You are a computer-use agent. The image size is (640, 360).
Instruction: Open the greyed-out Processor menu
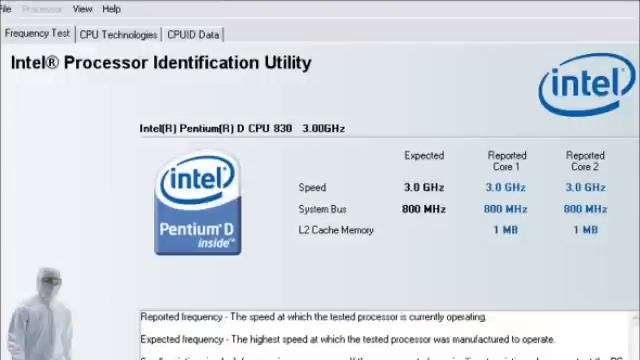point(42,9)
